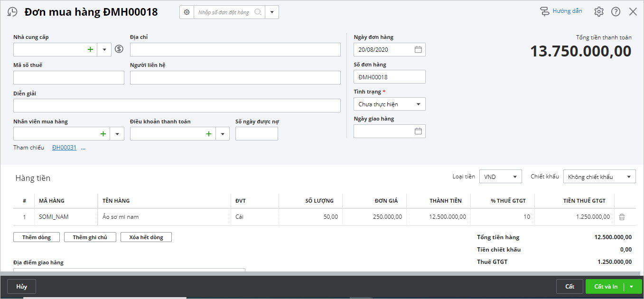Click the gear icon in order search box
Viewport: 644px width, 299px height.
click(x=187, y=12)
